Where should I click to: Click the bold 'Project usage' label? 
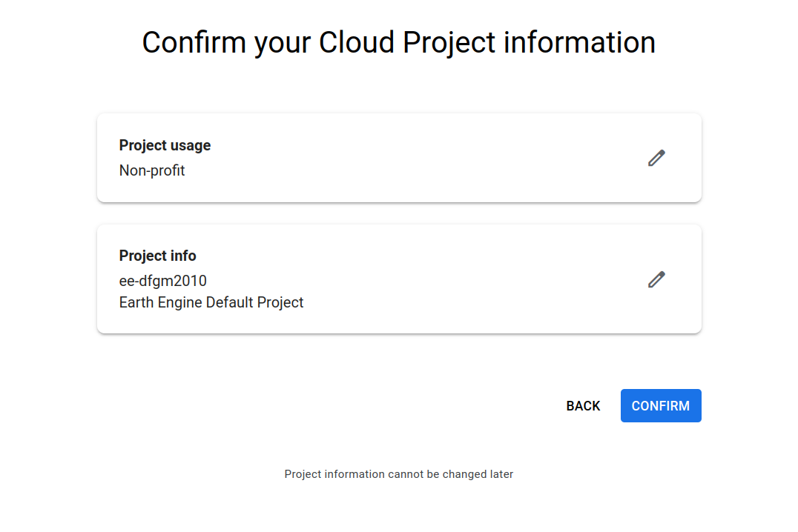coord(165,145)
